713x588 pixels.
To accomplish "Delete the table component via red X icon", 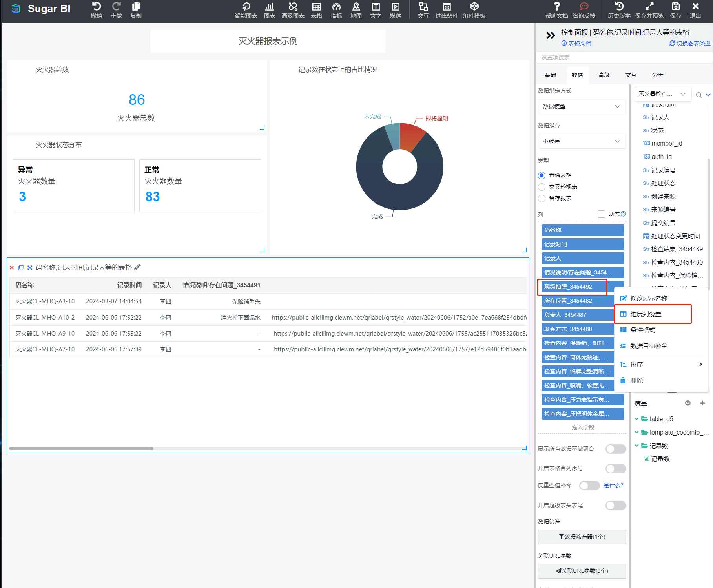I will 12,268.
